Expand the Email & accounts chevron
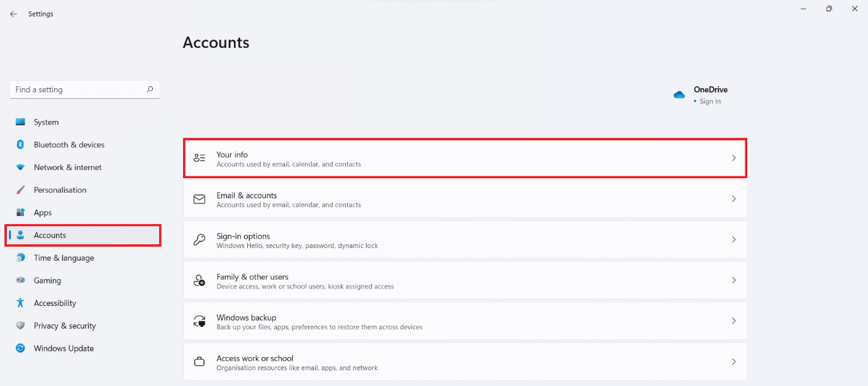868x386 pixels. coord(733,198)
